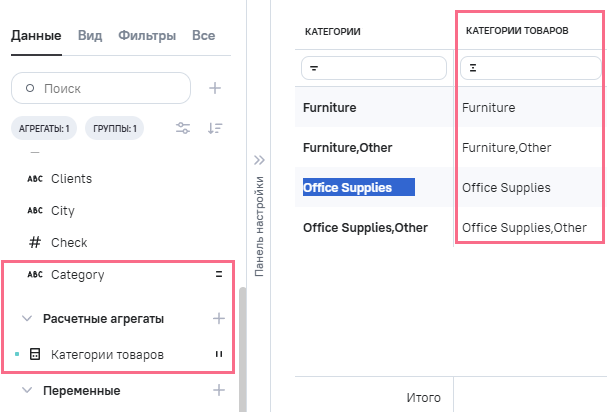Click the hash icon next to Check
Viewport: 607px width, 412px height.
[35, 242]
